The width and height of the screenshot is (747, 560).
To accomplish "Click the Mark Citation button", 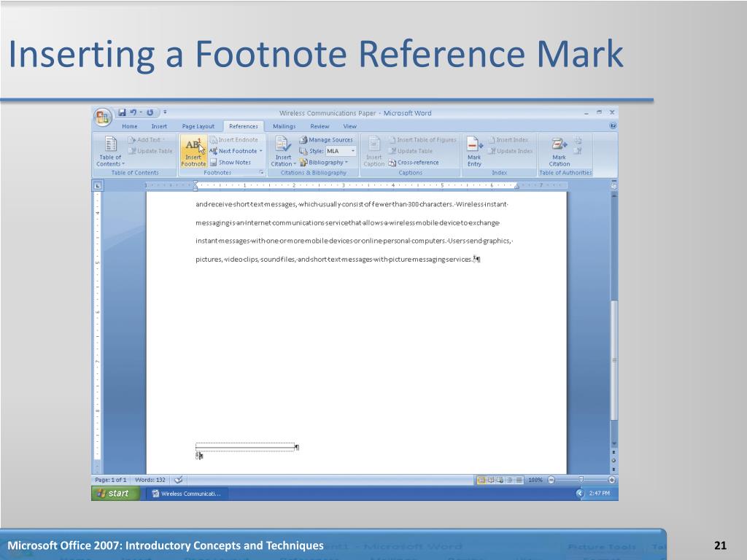I will 559,152.
